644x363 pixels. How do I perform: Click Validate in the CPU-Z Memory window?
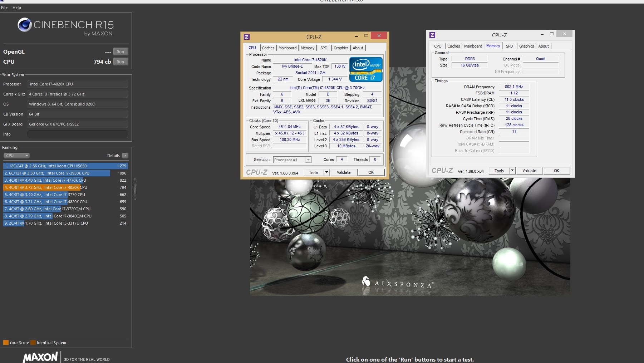529,171
